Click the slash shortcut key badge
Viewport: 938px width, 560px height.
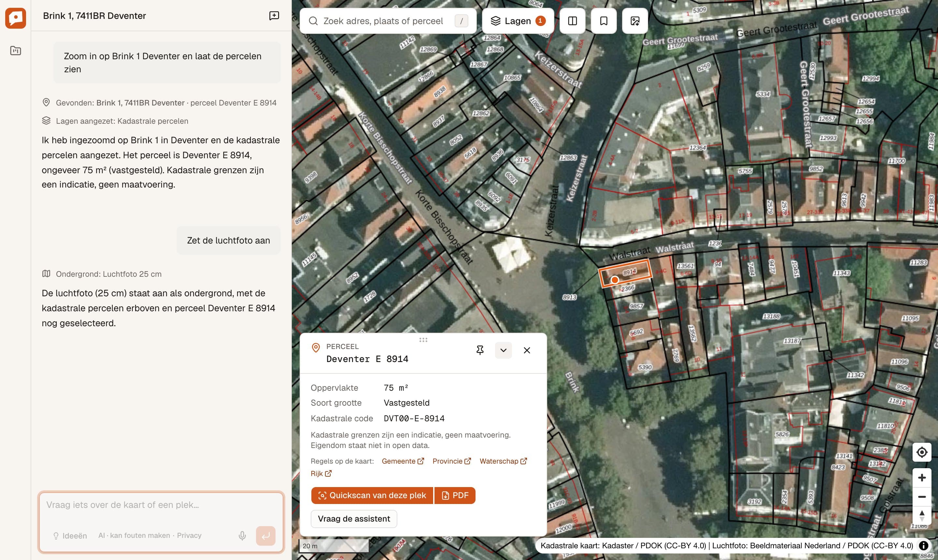[461, 21]
